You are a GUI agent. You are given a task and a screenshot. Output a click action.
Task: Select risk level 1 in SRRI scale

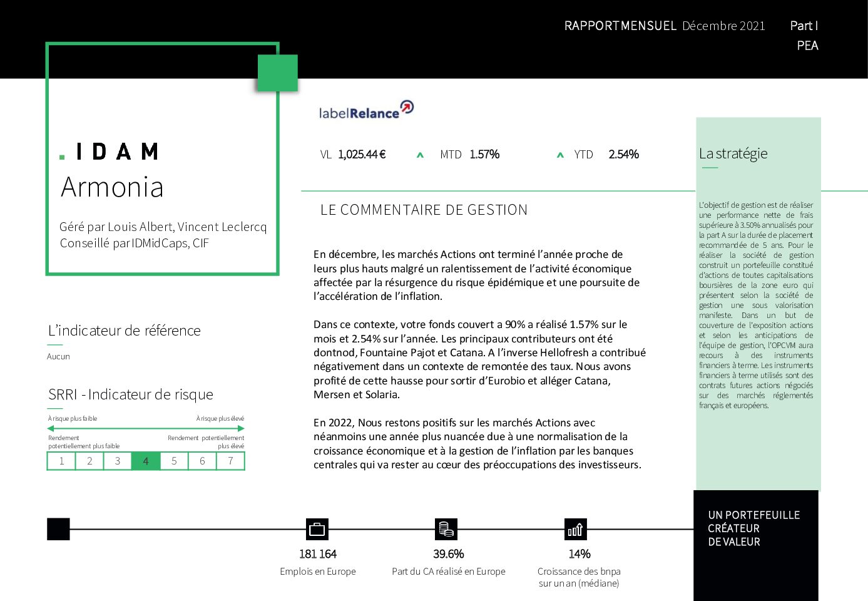click(x=61, y=461)
